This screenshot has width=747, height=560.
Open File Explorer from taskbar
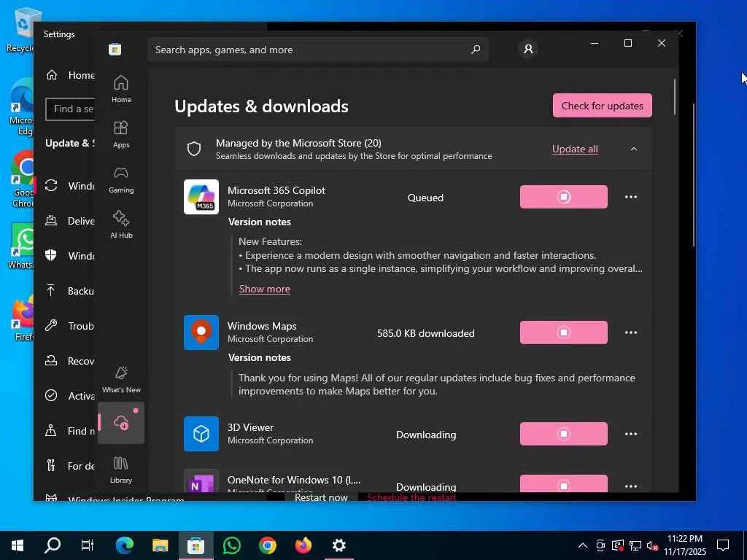pyautogui.click(x=160, y=545)
